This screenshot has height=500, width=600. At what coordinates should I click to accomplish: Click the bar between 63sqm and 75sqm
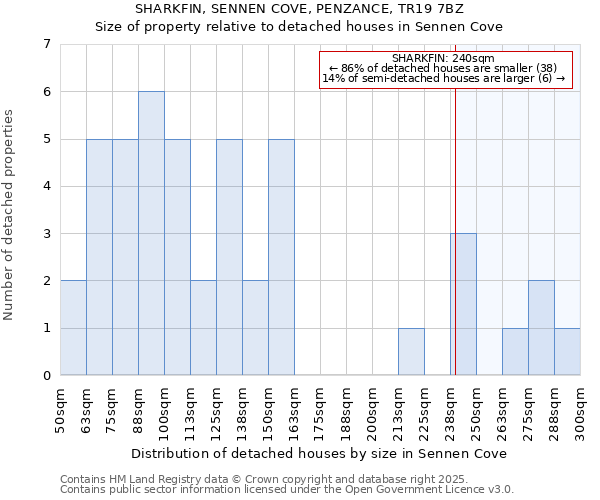[x=99, y=257]
